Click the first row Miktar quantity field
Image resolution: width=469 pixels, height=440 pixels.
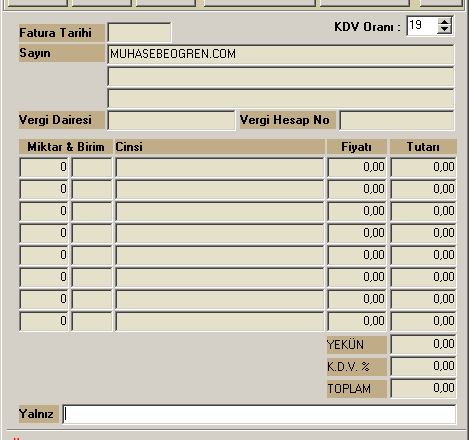tap(44, 167)
